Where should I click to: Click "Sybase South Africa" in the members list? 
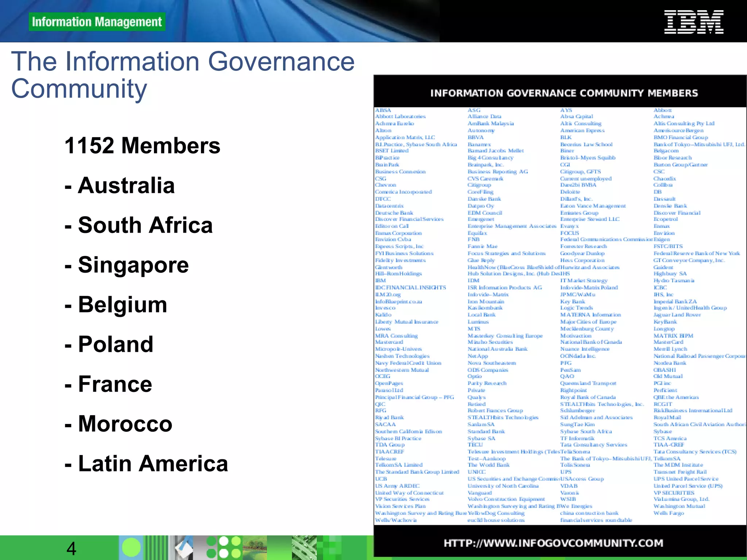coord(586,432)
